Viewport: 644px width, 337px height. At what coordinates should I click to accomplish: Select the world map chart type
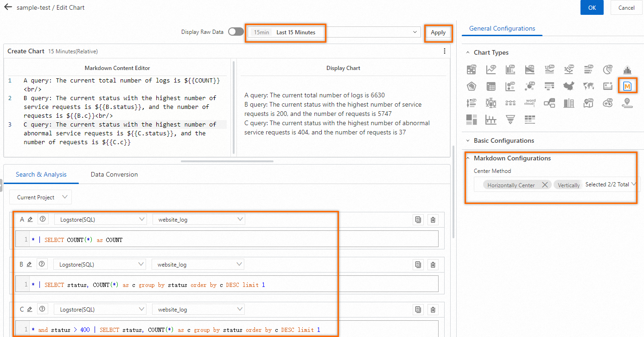click(588, 86)
